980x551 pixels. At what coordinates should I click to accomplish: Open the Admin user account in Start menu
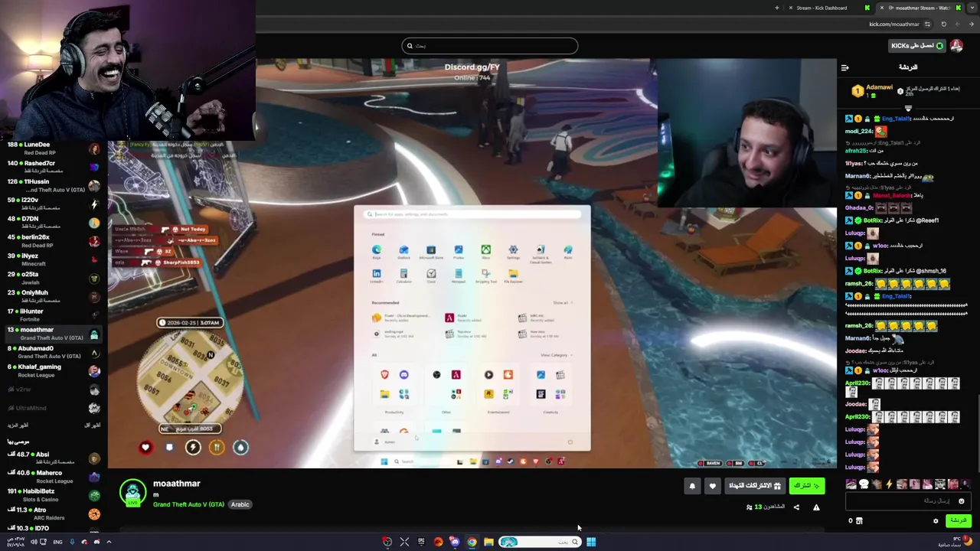coord(384,442)
